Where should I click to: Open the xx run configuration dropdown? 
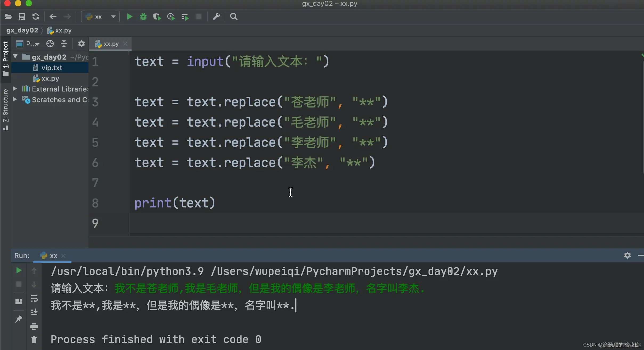(x=100, y=17)
